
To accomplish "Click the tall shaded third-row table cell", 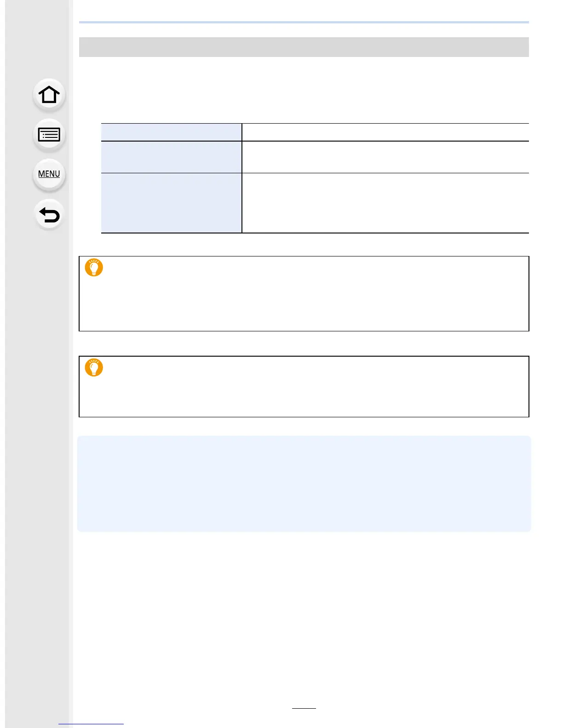I will coord(172,203).
